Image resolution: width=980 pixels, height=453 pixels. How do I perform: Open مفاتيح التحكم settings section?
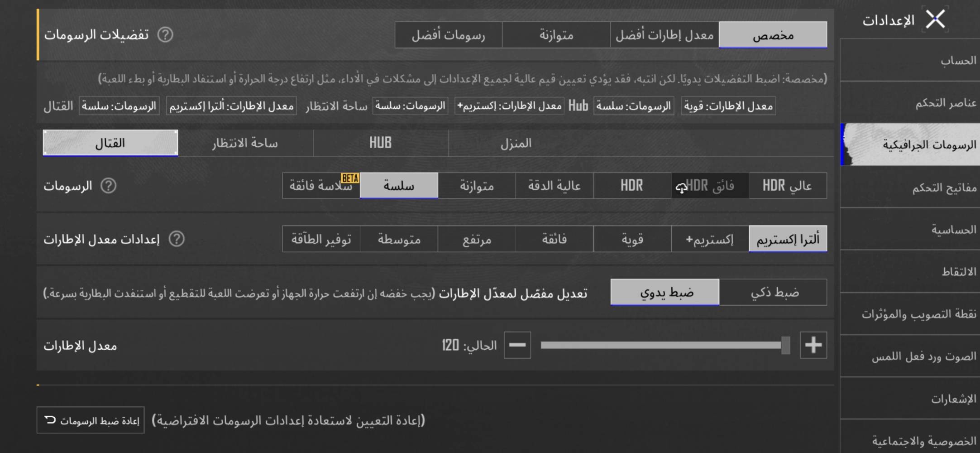[x=910, y=187]
